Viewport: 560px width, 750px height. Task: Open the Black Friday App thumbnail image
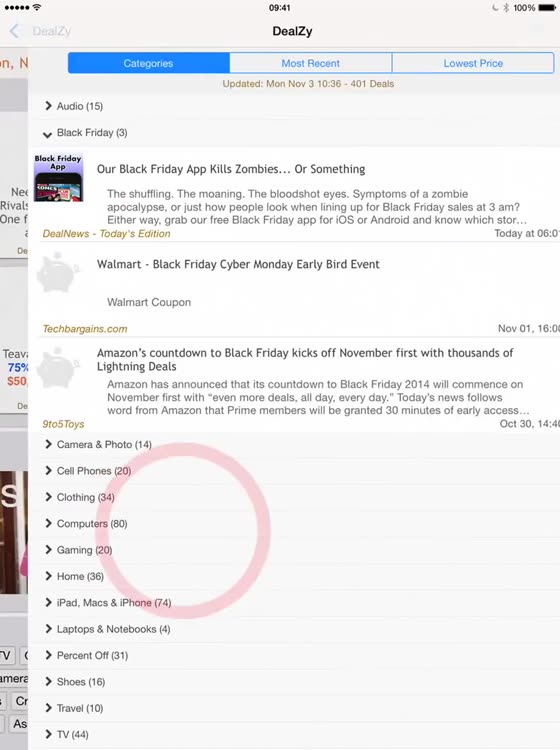[x=58, y=177]
